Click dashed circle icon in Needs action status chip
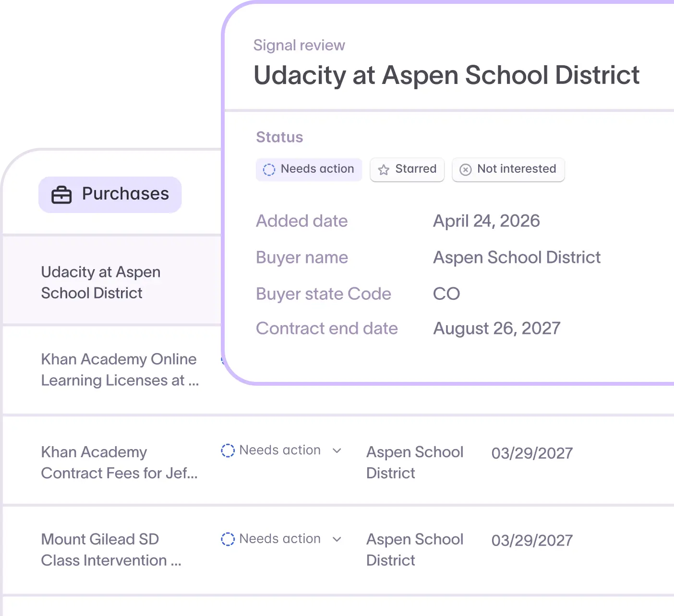Image resolution: width=674 pixels, height=616 pixels. 269,169
